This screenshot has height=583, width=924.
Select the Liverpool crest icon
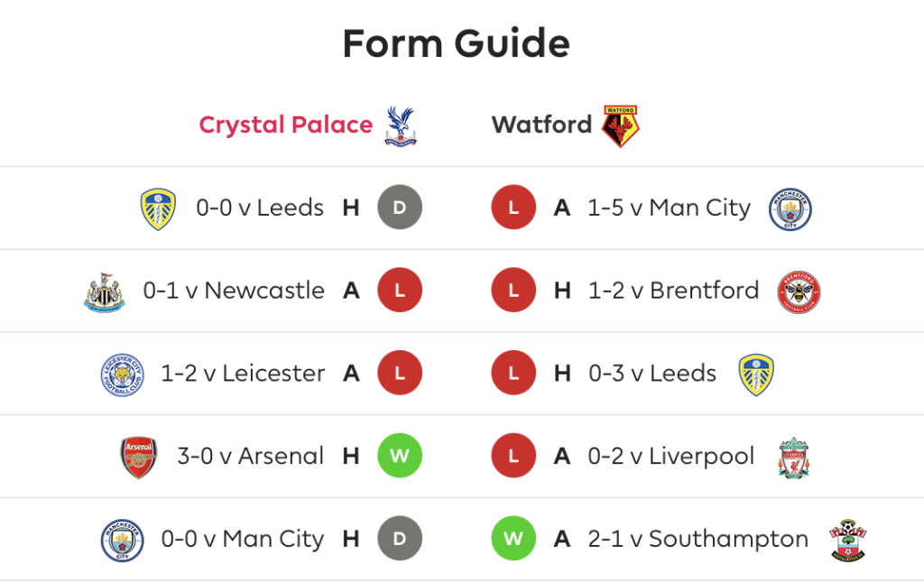pyautogui.click(x=794, y=458)
